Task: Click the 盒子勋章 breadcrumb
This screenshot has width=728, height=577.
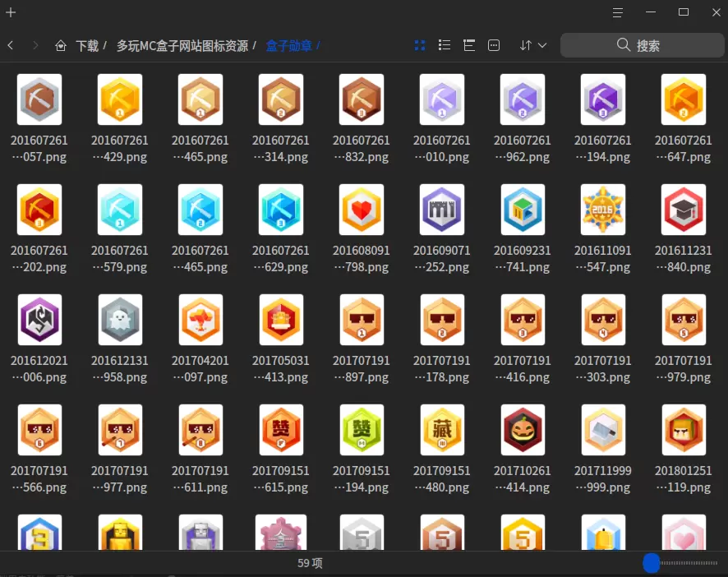Action: click(288, 45)
